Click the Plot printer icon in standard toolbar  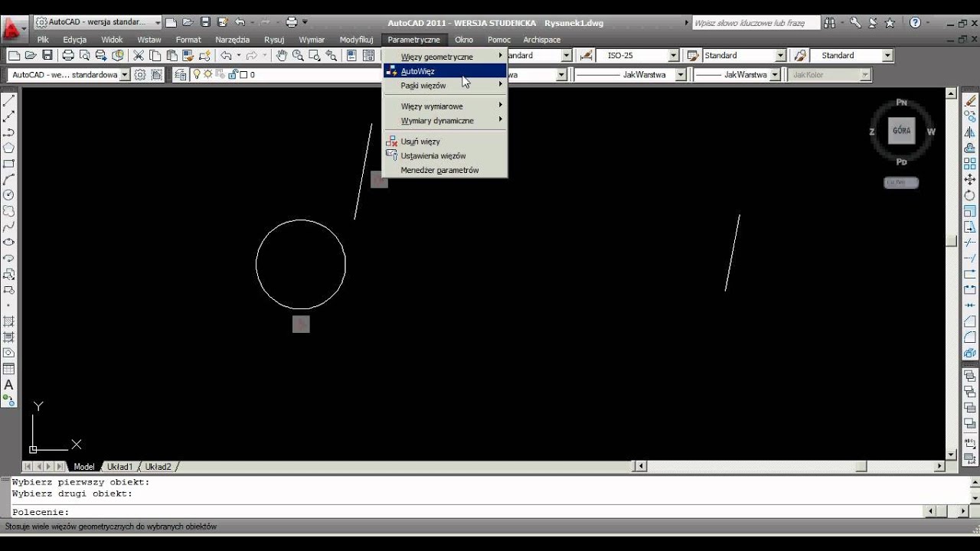point(68,55)
